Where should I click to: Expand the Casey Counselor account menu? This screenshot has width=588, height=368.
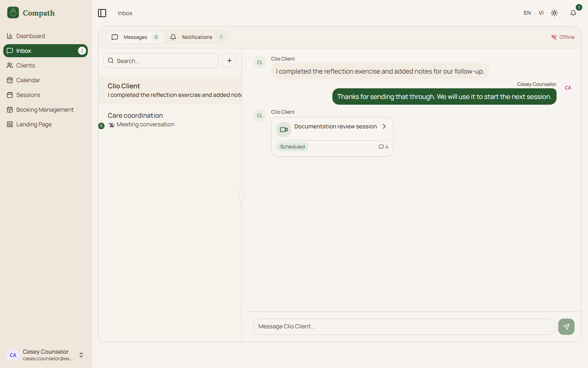(x=81, y=355)
